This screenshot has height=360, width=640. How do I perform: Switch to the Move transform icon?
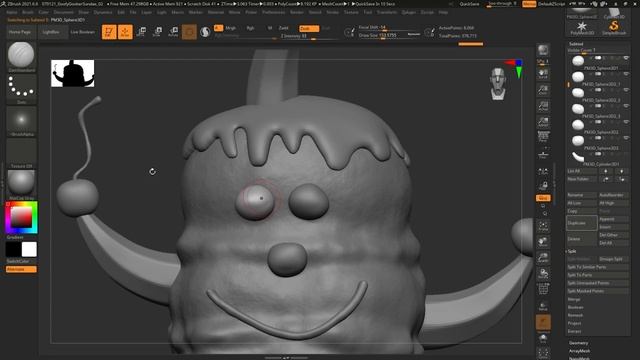click(x=141, y=31)
